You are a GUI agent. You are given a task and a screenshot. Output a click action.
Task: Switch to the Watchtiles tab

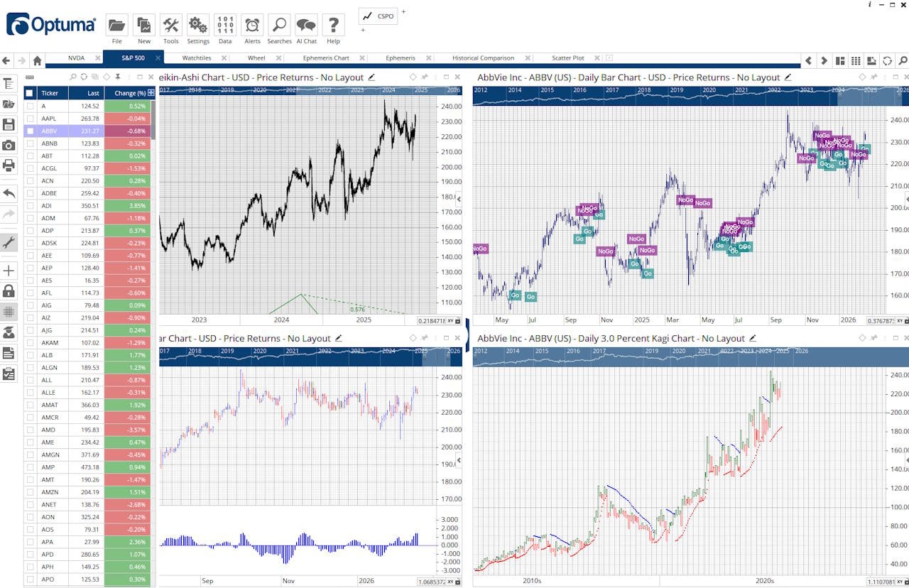(197, 58)
